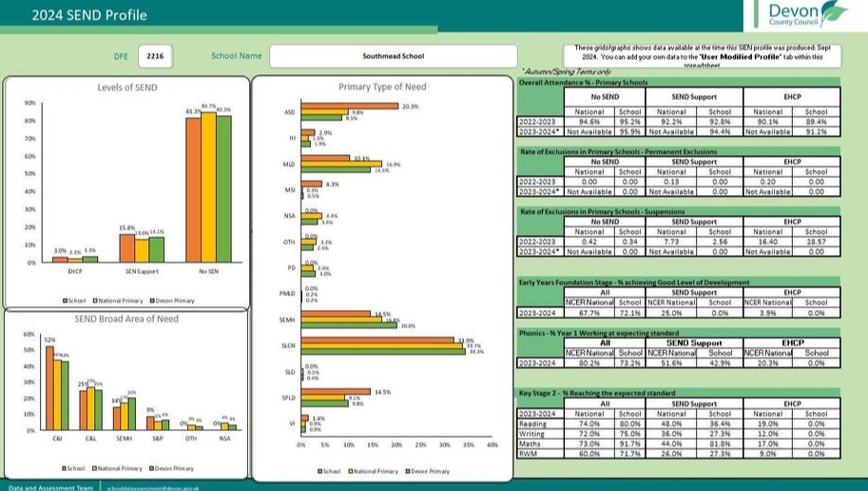
Task: Open the schooldataassessment@devon.gov.uk email link
Action: (x=152, y=486)
